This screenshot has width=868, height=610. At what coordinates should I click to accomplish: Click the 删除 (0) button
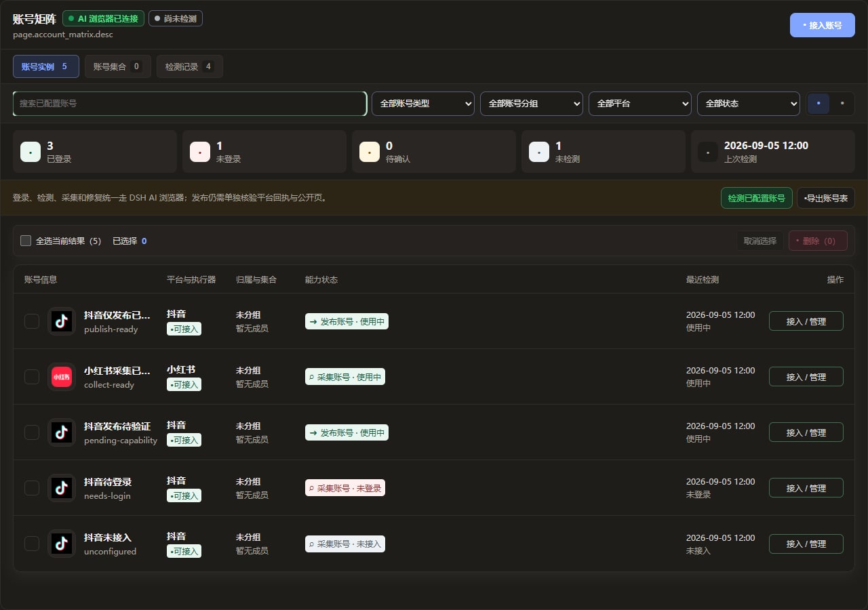click(x=818, y=241)
